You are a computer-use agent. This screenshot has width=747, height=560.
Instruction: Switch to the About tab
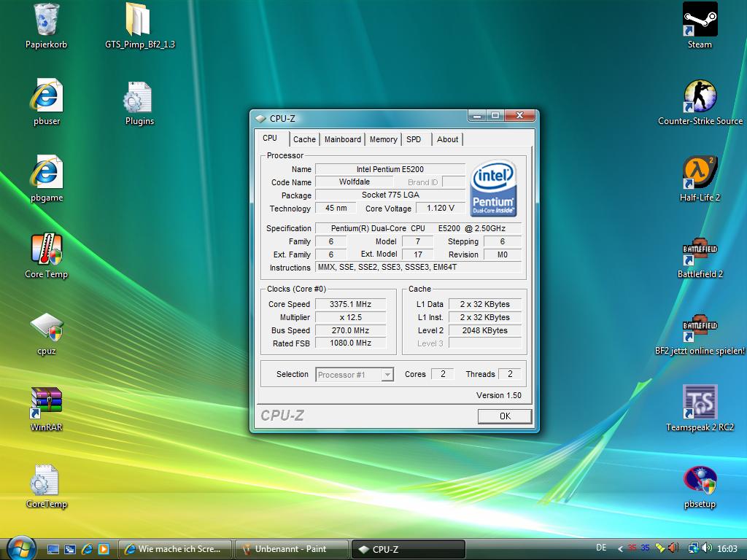point(447,139)
